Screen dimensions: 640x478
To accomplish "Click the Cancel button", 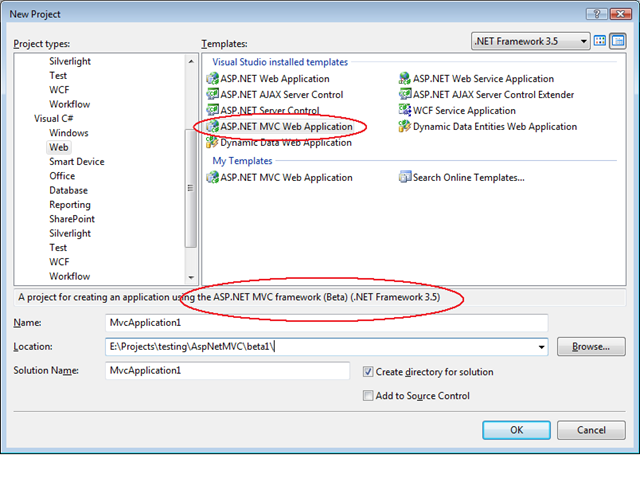I will pos(591,430).
